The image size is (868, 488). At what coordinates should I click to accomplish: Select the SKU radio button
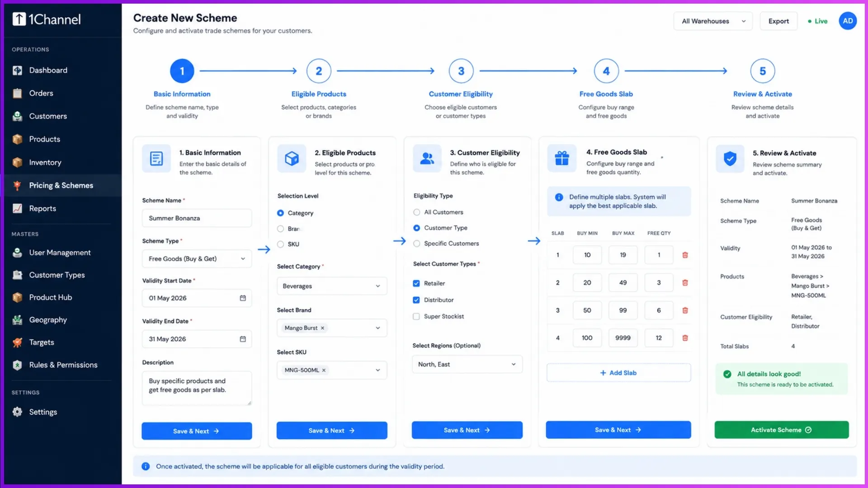tap(280, 244)
